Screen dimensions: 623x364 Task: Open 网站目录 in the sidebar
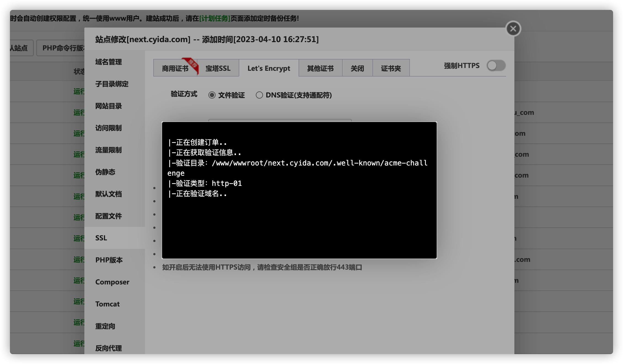[115, 106]
